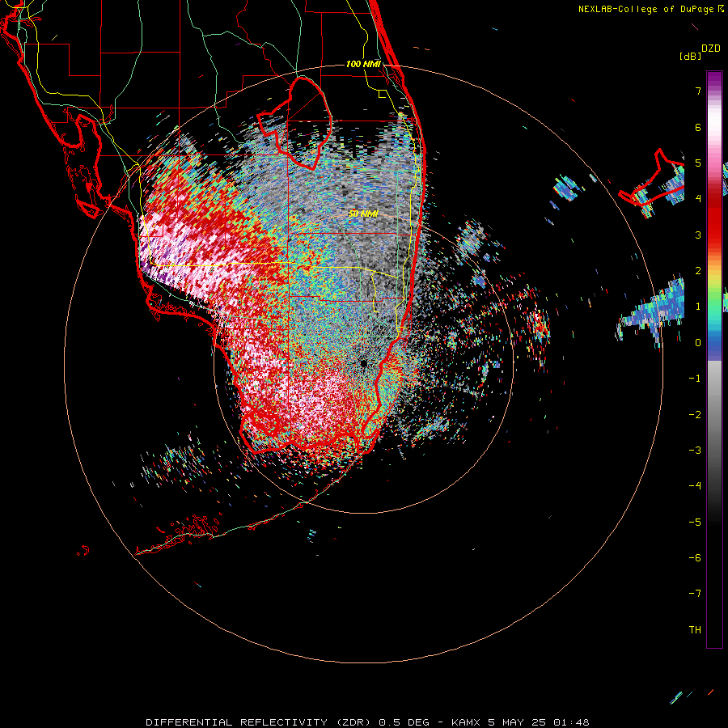
Task: Click the -4 dB scale tick label
Action: (695, 486)
